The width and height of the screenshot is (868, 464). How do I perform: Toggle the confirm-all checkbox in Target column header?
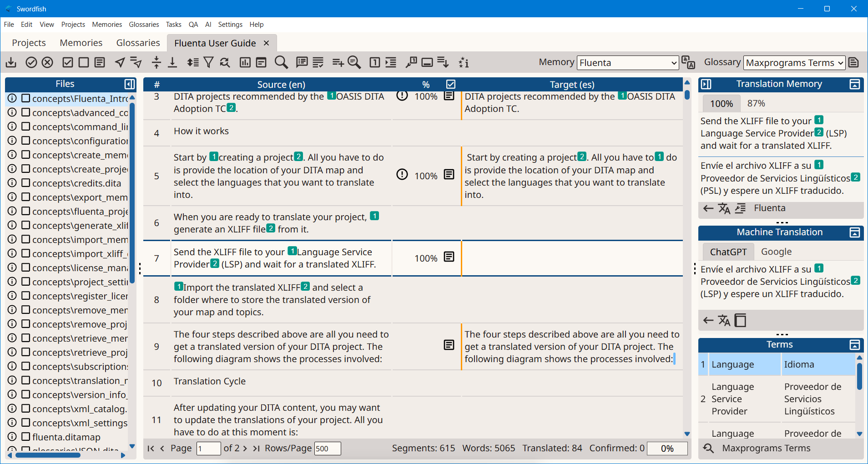pos(450,84)
